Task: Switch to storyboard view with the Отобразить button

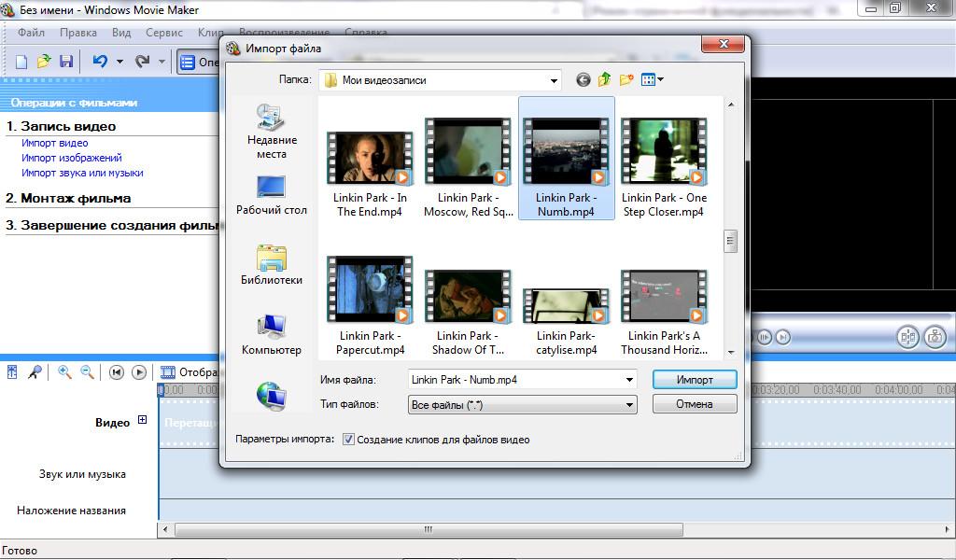Action: tap(189, 371)
